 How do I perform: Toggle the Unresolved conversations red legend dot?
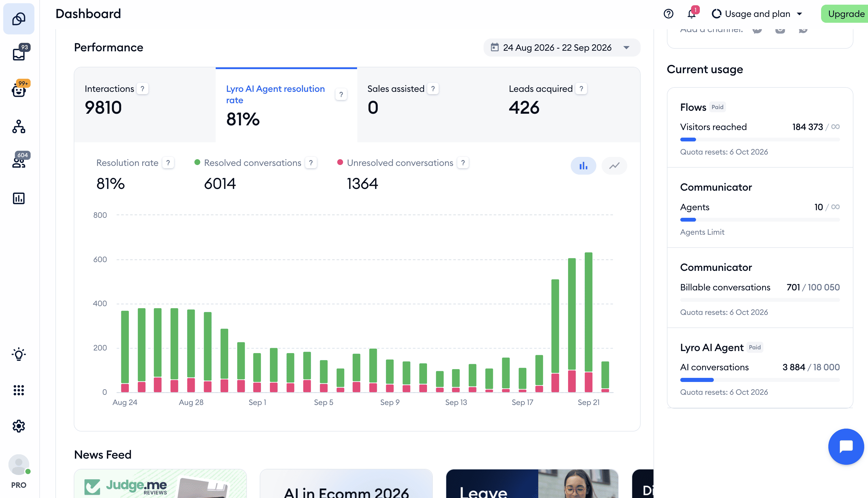[340, 162]
